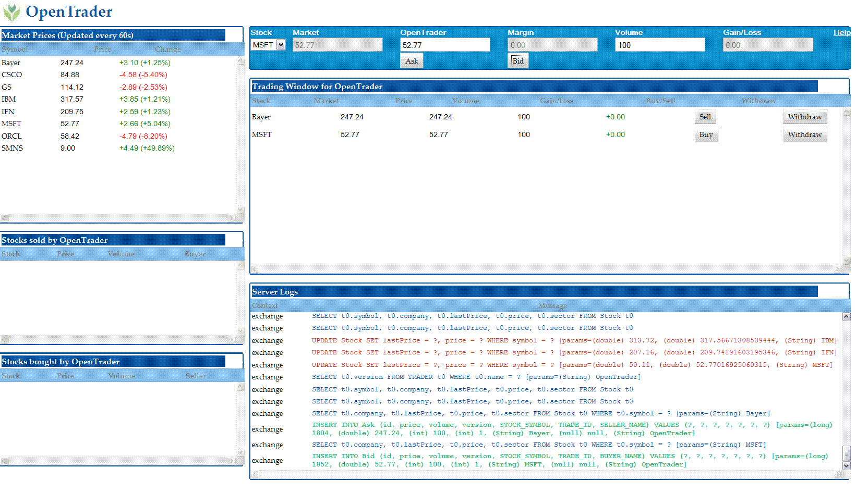This screenshot has height=492, width=868.
Task: Click the Trading Window title bar
Action: pyautogui.click(x=365, y=86)
